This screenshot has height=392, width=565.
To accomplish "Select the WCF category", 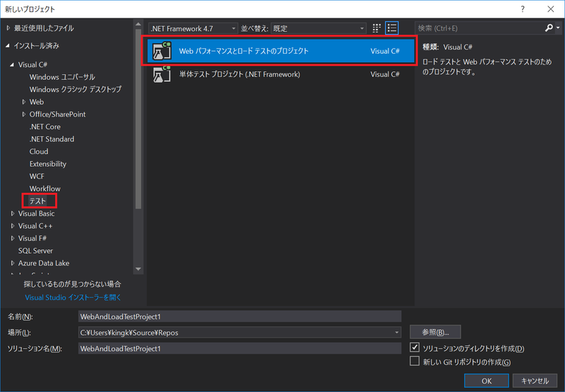I will [37, 176].
